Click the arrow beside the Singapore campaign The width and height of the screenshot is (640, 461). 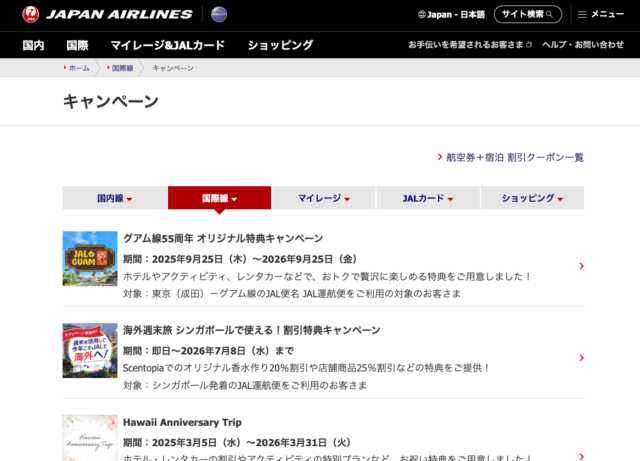[581, 358]
